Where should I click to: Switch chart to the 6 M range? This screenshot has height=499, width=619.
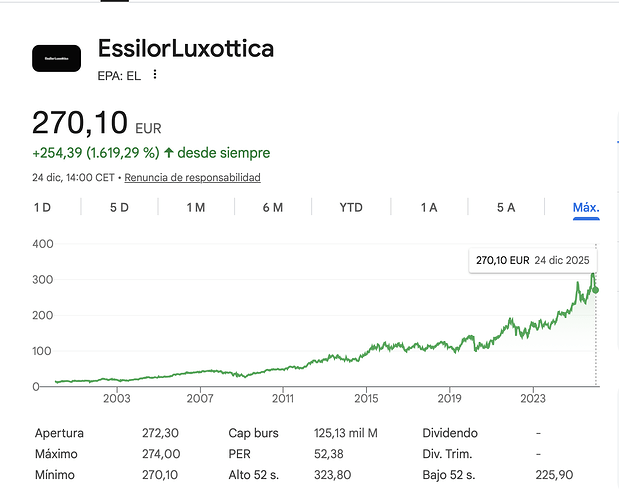pyautogui.click(x=273, y=207)
